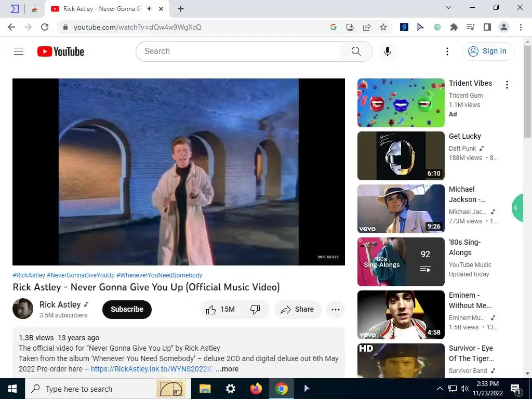Image resolution: width=532 pixels, height=399 pixels.
Task: Click the taskbar search box
Action: 108,389
